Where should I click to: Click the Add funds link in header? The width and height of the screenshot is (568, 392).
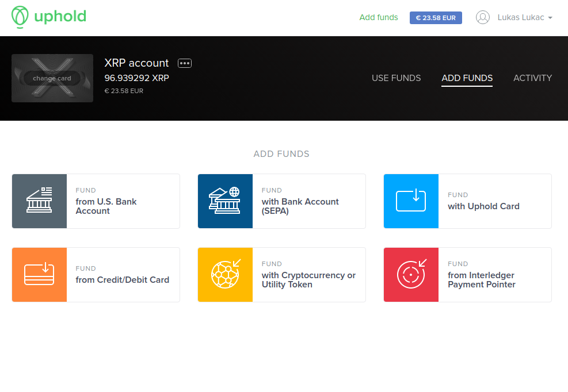tap(378, 17)
